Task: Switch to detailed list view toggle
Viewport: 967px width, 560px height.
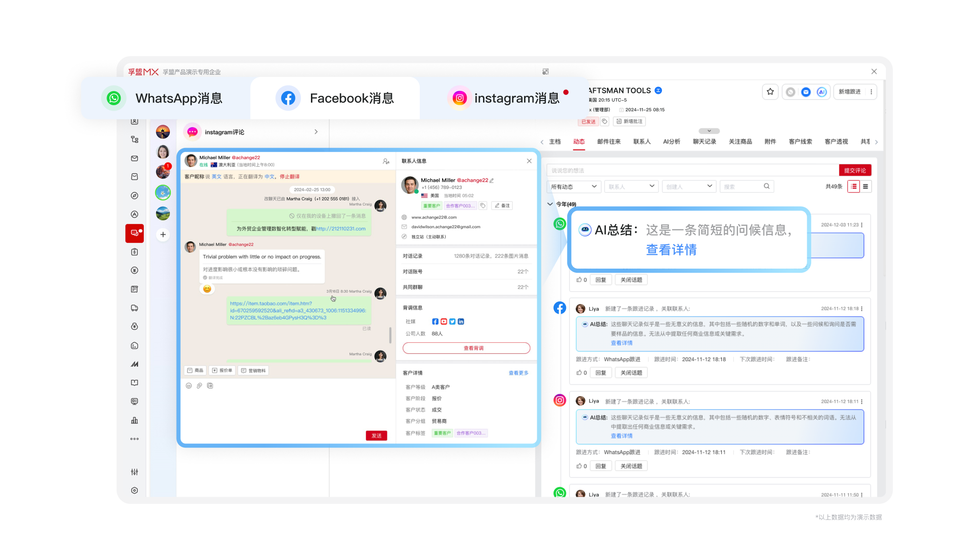Action: pyautogui.click(x=853, y=186)
